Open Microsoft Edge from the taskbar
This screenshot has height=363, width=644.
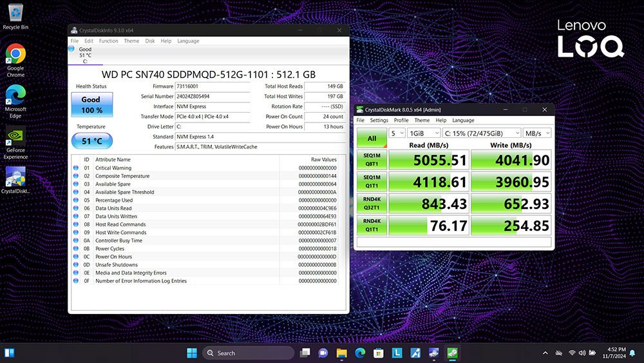coord(360,353)
